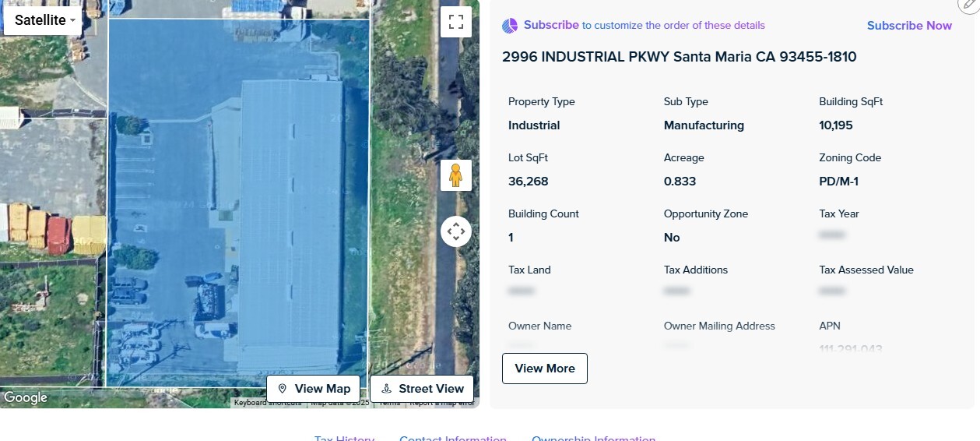This screenshot has width=980, height=441.
Task: Open the map camera controls icon
Action: 455,231
